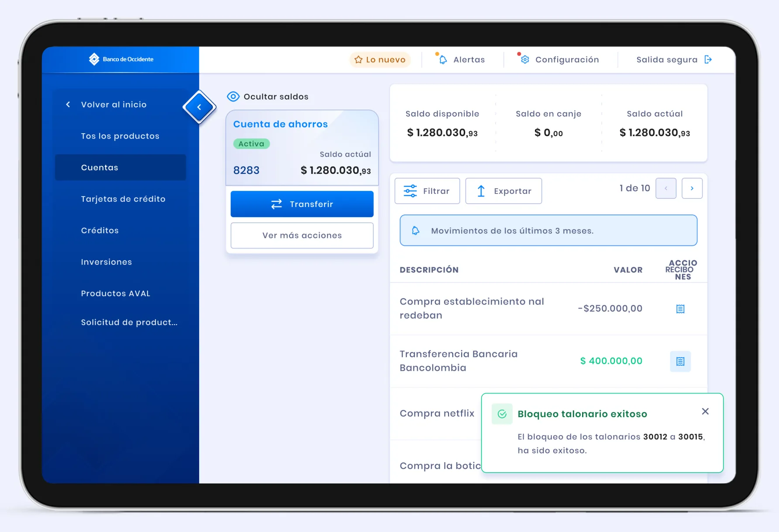Click the Compra netflix movement row
779x532 pixels.
437,413
